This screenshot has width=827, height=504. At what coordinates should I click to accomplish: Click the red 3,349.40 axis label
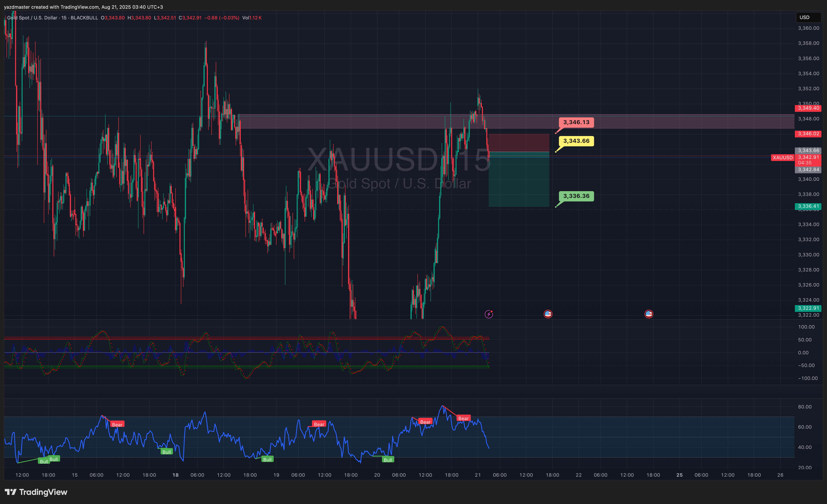pyautogui.click(x=808, y=108)
